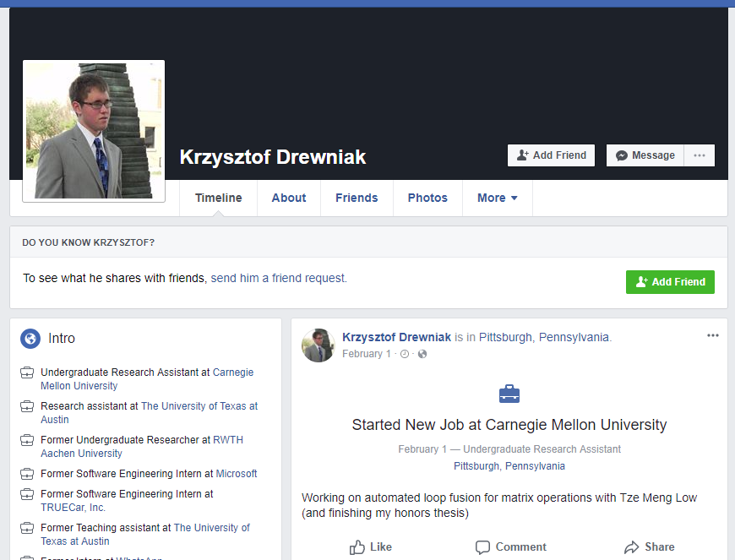735x560 pixels.
Task: Click the February 1 post timestamp
Action: tap(366, 354)
